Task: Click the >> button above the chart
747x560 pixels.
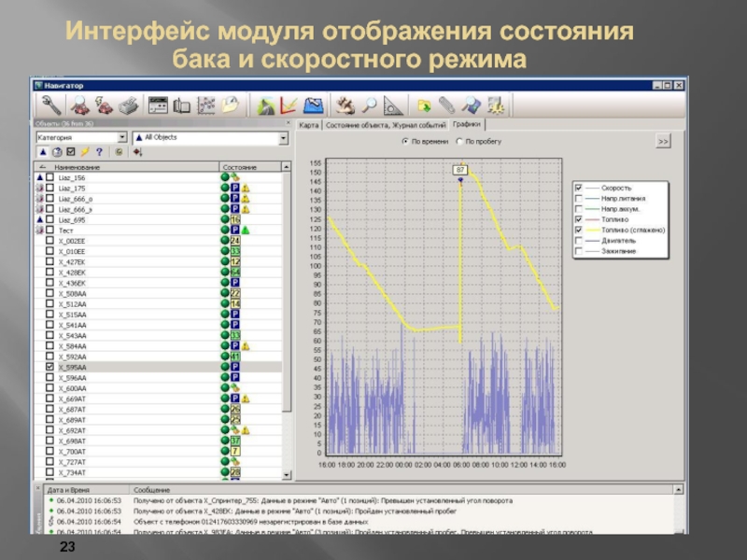Action: point(663,142)
